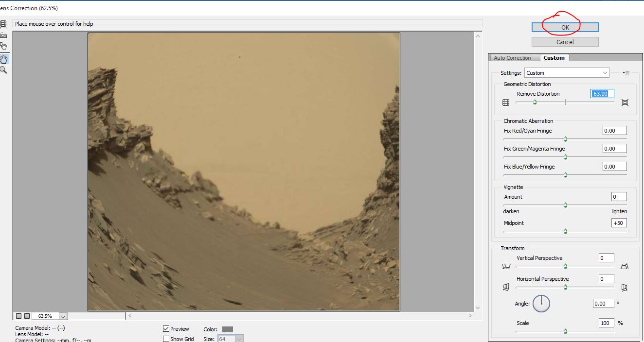Click the Angle value input field

tap(603, 304)
